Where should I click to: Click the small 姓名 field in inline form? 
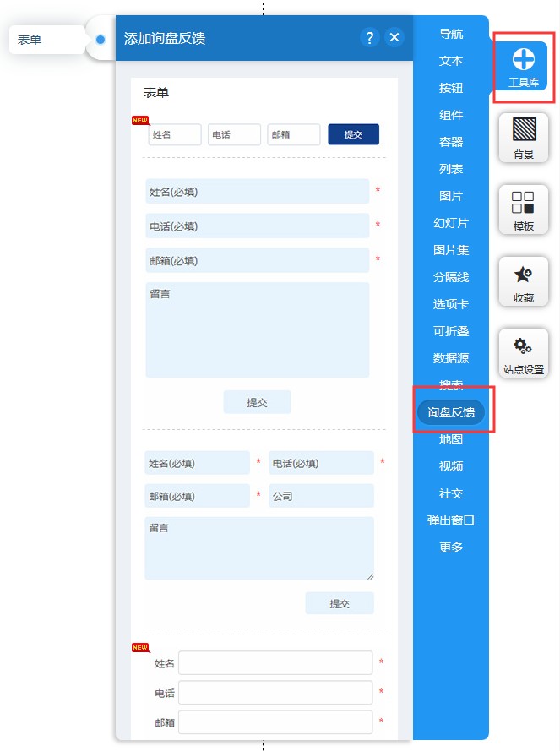175,134
